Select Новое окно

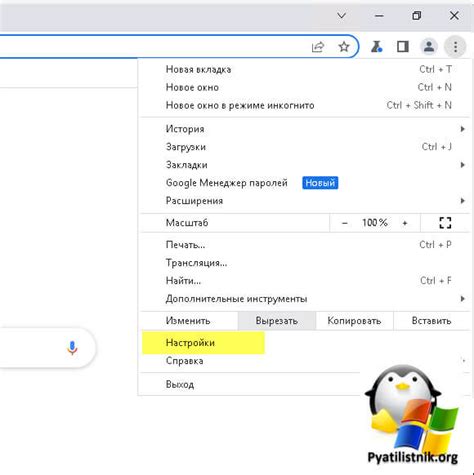click(x=305, y=87)
